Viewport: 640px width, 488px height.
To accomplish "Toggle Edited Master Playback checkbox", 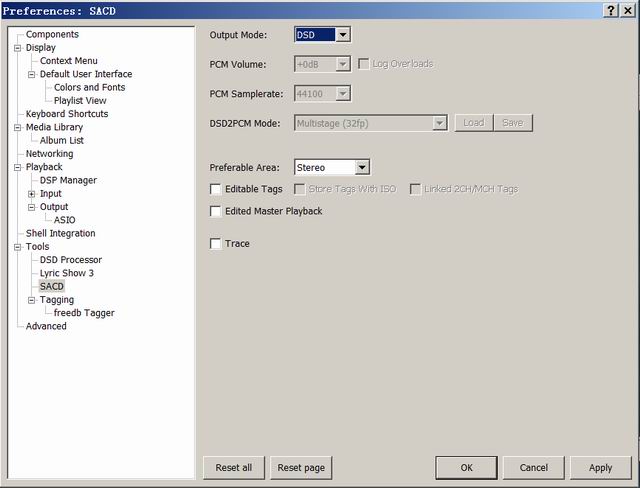I will pyautogui.click(x=216, y=211).
